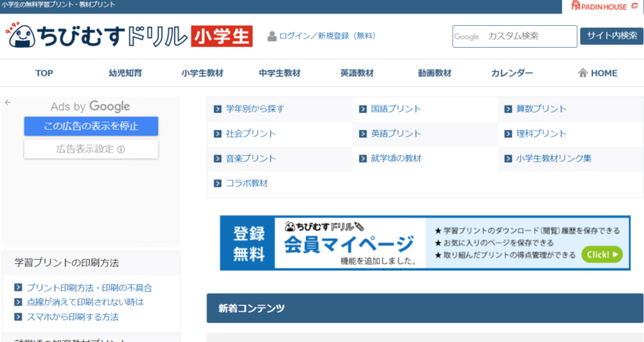Open the コラボ教材 link
This screenshot has height=342, width=644.
(247, 183)
